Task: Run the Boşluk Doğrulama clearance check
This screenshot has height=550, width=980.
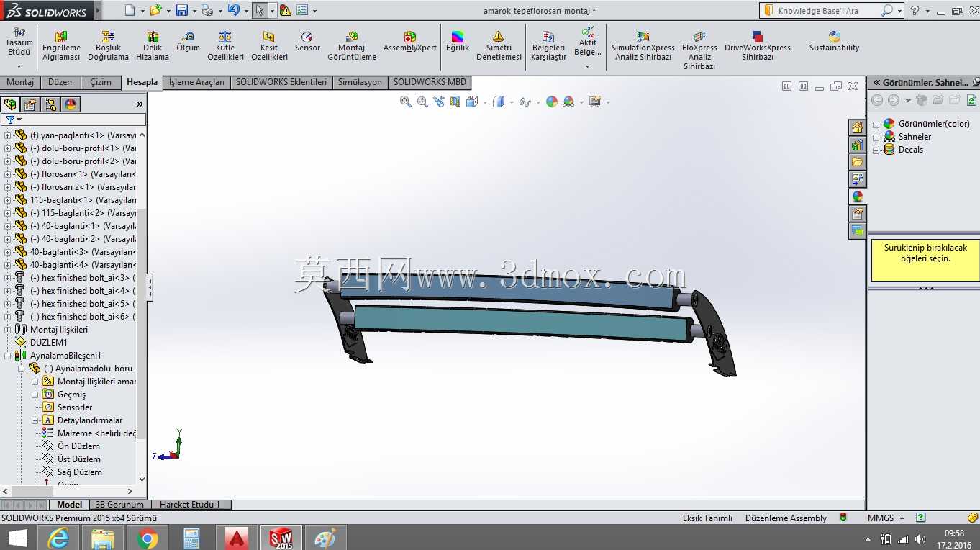Action: [108, 45]
